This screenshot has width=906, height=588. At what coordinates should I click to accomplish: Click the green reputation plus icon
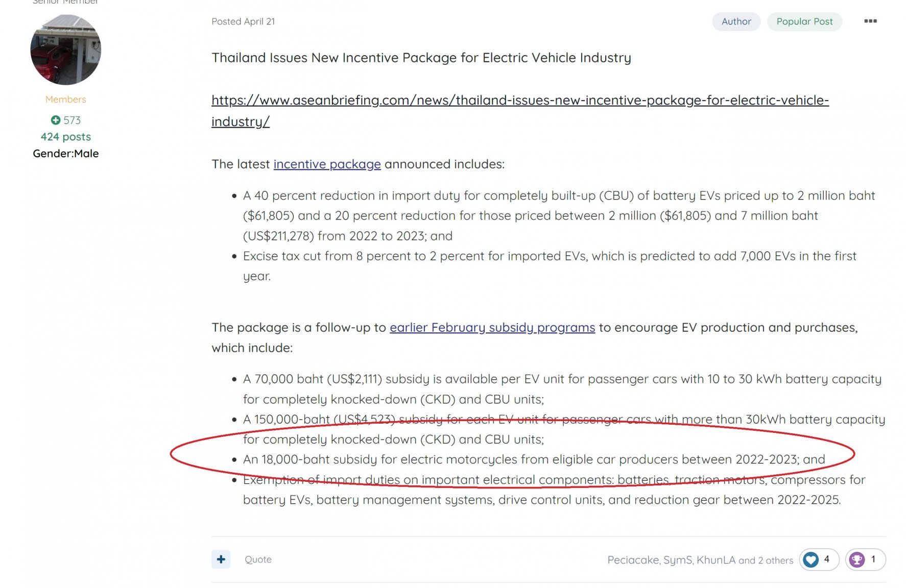coord(56,120)
